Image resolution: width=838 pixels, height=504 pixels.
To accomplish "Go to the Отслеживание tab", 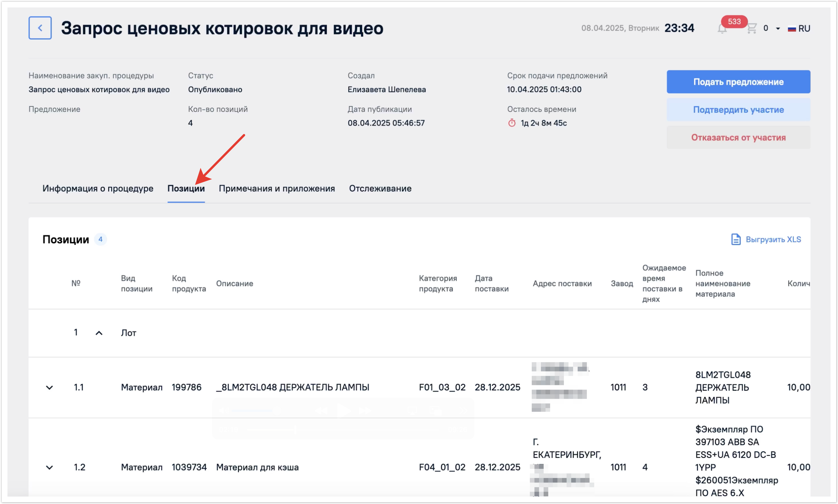I will [x=380, y=188].
